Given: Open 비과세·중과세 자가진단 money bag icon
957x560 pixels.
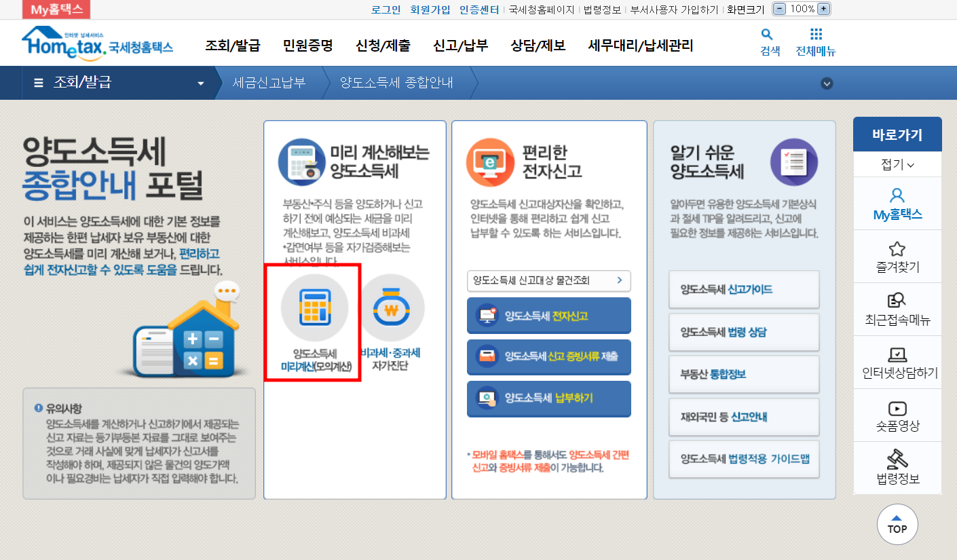Looking at the screenshot, I should pyautogui.click(x=392, y=307).
